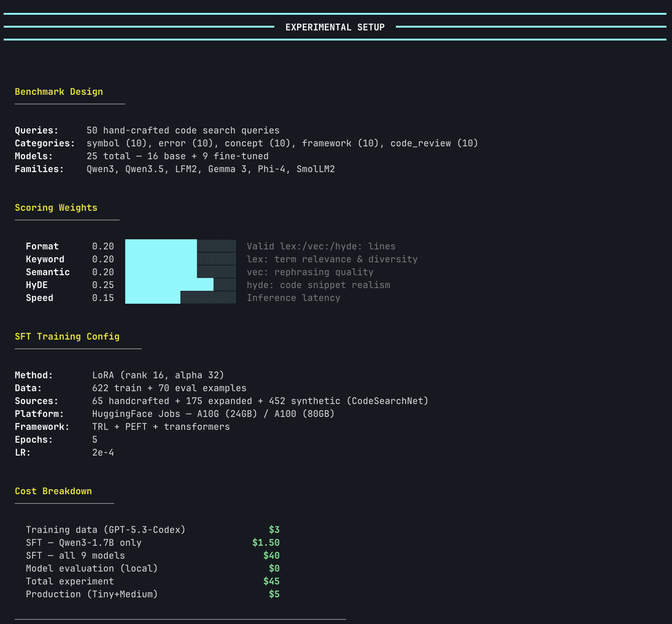Click 'SmolLM2' in families list
This screenshot has width=672, height=624.
click(316, 169)
